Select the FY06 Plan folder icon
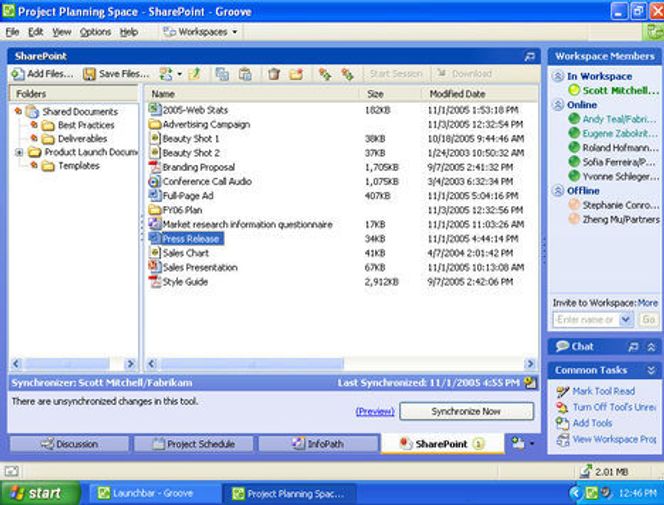Viewport: 664px width, 505px height. 155,210
